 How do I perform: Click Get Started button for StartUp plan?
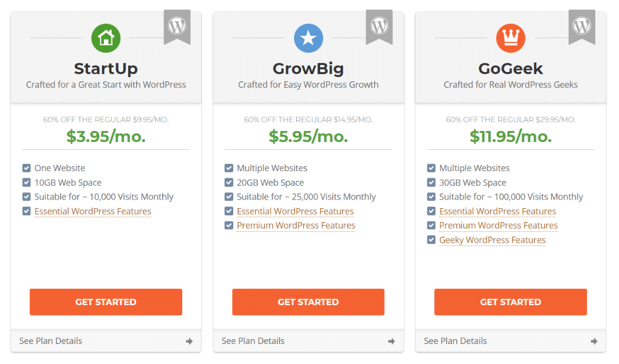106,302
